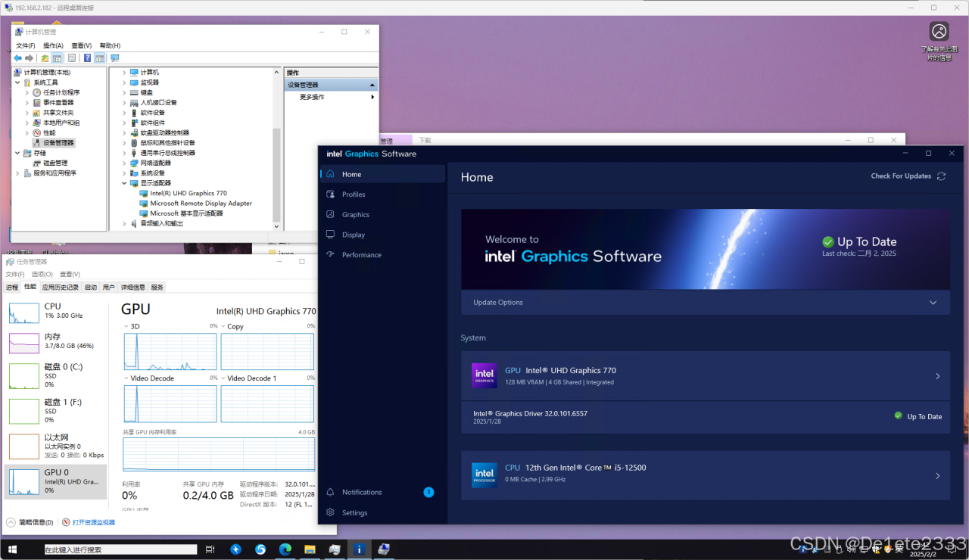969x560 pixels.
Task: Click the back arrow in Computer Management toolbar
Action: click(17, 58)
